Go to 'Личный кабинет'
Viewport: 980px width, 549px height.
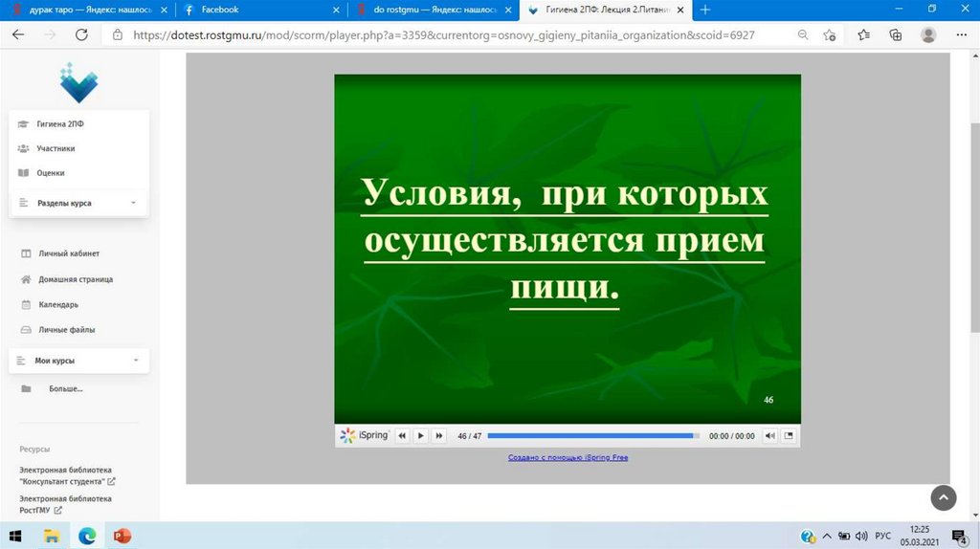click(69, 253)
